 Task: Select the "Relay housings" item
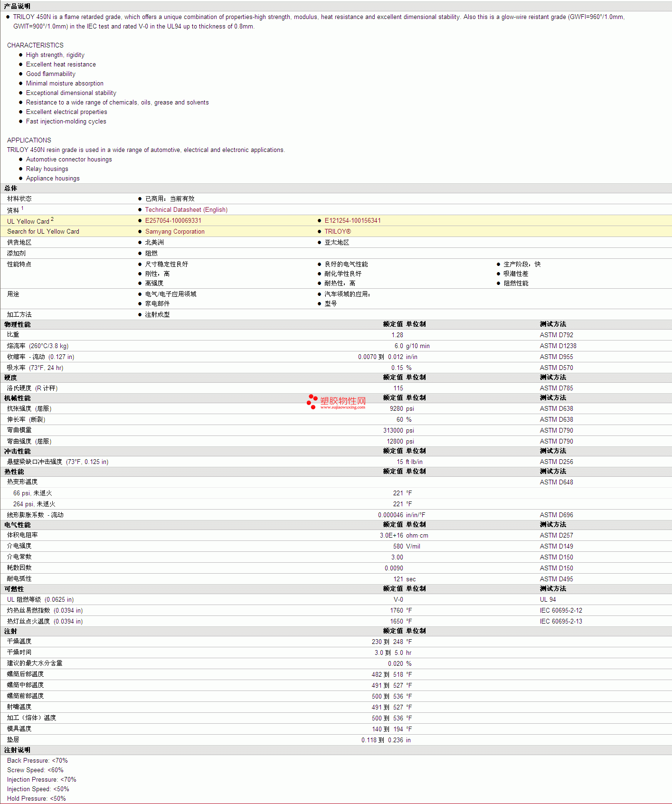[47, 169]
